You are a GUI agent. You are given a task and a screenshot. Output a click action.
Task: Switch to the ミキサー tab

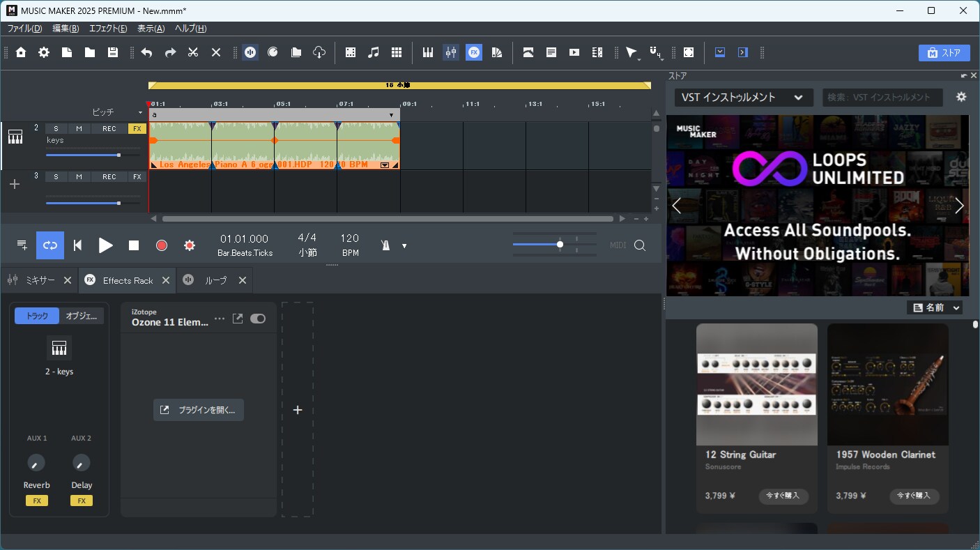point(40,280)
